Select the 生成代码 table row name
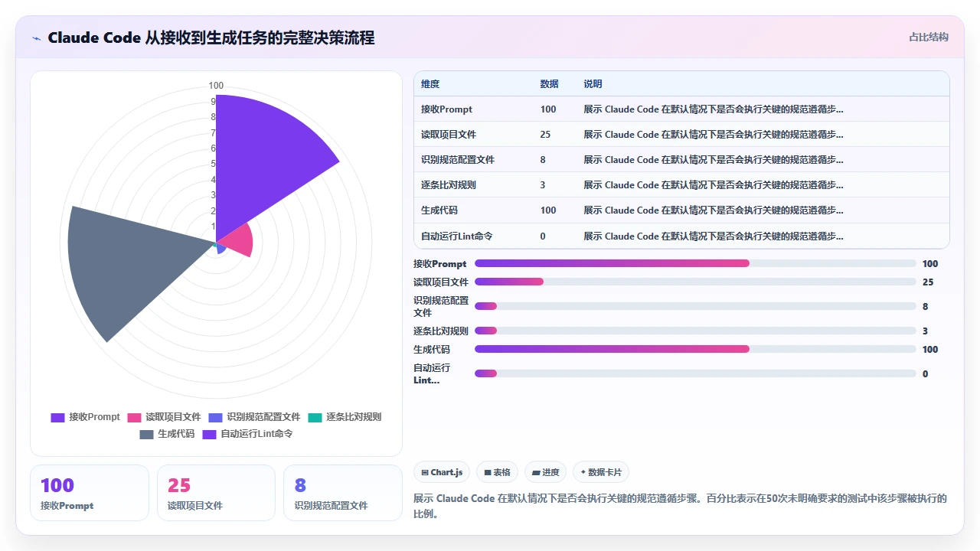Image resolution: width=980 pixels, height=551 pixels. coord(439,210)
